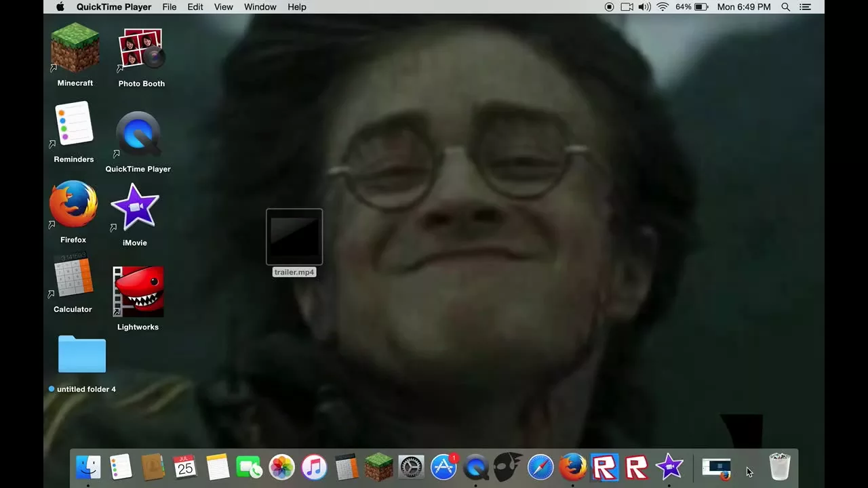
Task: Open Firefox from the Dock
Action: [572, 467]
